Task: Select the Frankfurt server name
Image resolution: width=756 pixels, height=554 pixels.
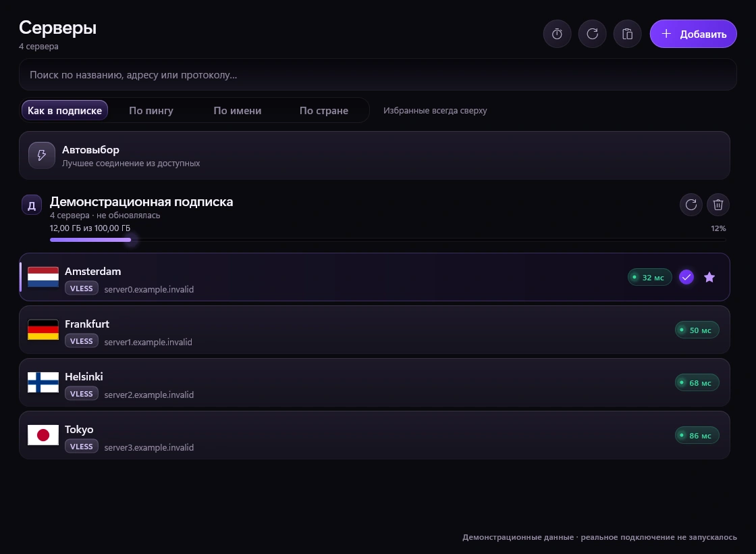Action: pyautogui.click(x=87, y=324)
